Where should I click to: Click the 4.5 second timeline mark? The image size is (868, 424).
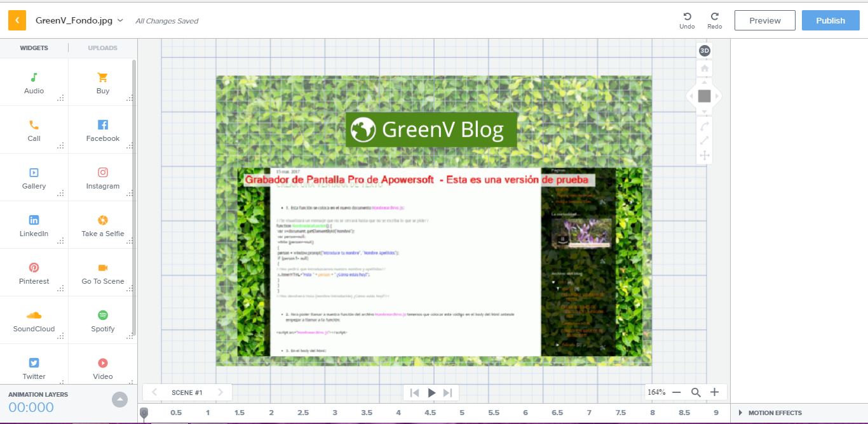[430, 413]
